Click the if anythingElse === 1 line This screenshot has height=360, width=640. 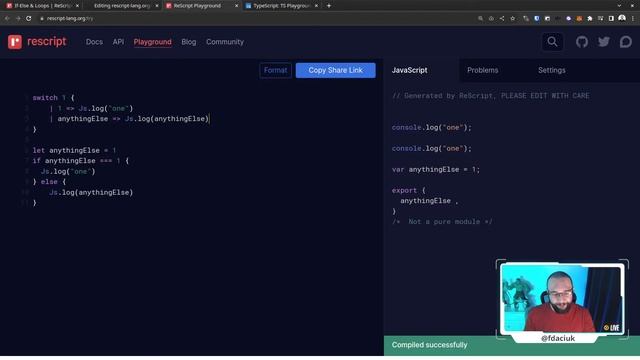click(x=80, y=161)
